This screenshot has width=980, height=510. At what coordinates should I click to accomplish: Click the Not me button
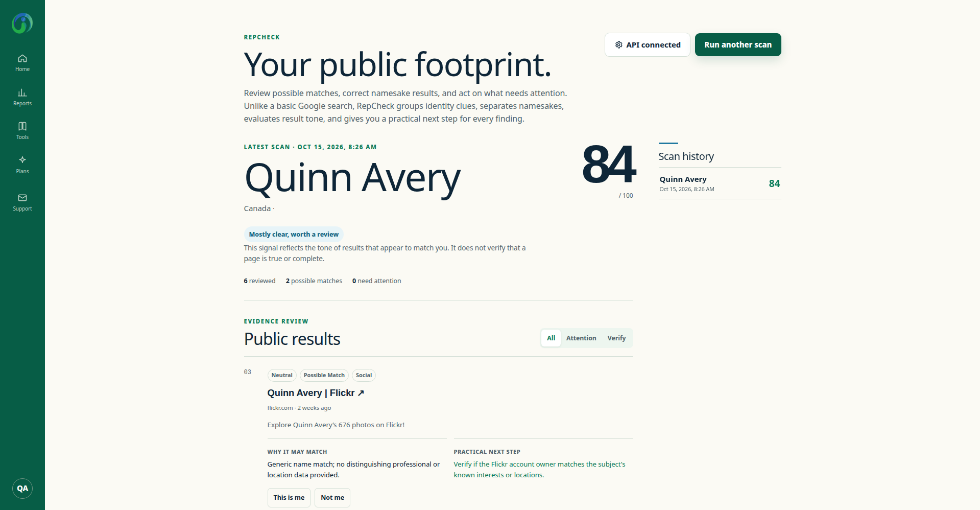[x=332, y=498]
